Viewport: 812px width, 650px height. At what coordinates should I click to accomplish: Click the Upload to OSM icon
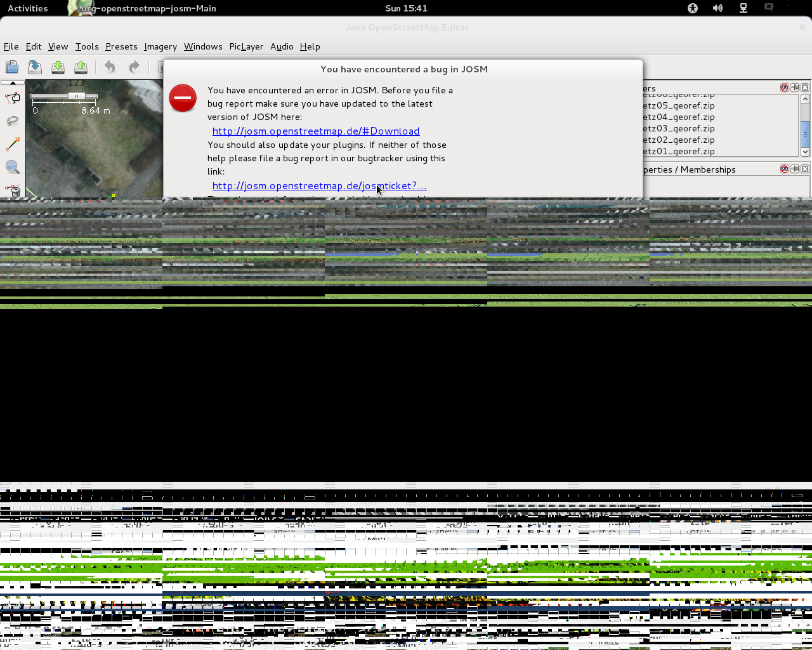[x=81, y=67]
